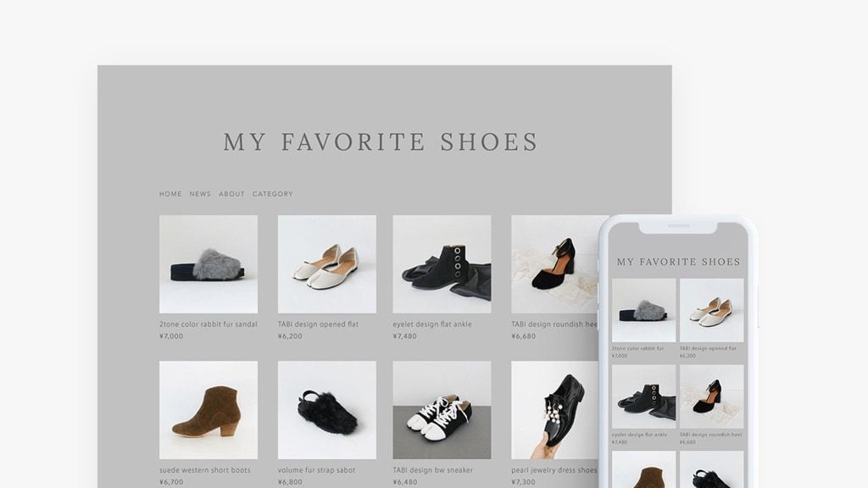Tap phone header title MY FAVORITE SHOES
The height and width of the screenshot is (488, 868).
pyautogui.click(x=678, y=262)
